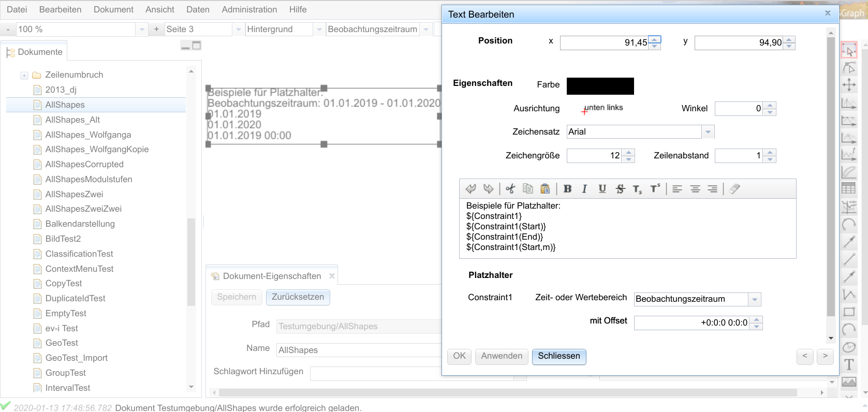Open the Zeichensatz Arial dropdown

708,132
